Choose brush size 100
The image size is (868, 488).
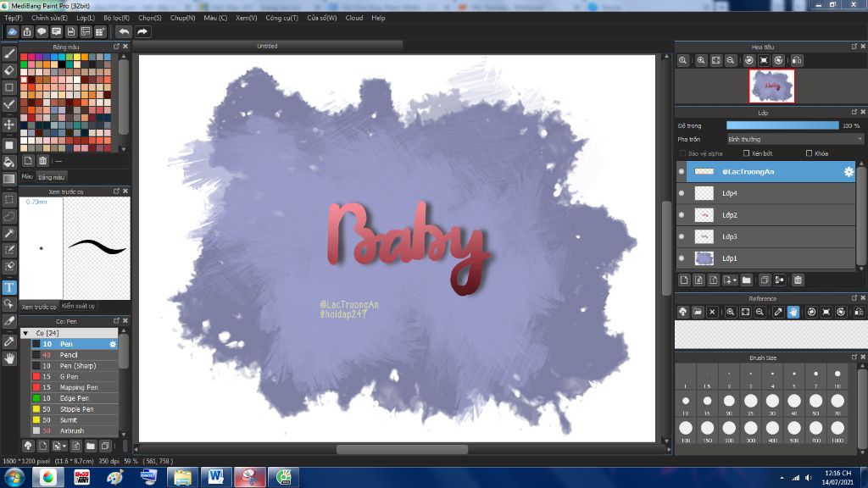tap(685, 430)
